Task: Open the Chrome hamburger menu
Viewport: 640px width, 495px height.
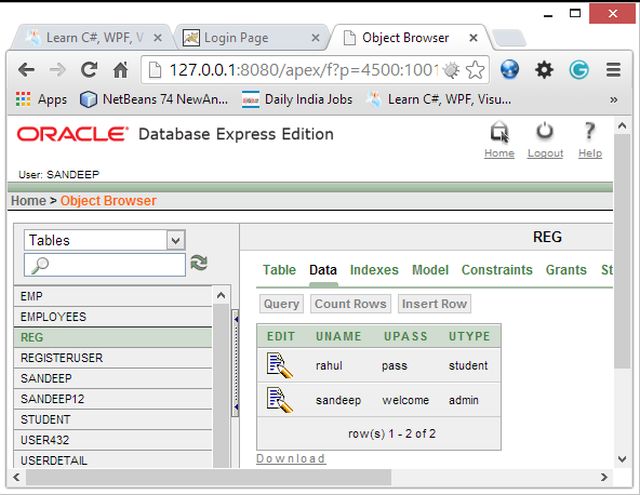Action: point(613,70)
